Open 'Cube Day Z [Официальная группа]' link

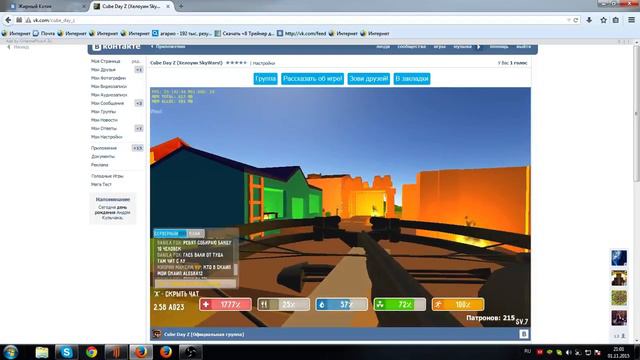coord(204,334)
